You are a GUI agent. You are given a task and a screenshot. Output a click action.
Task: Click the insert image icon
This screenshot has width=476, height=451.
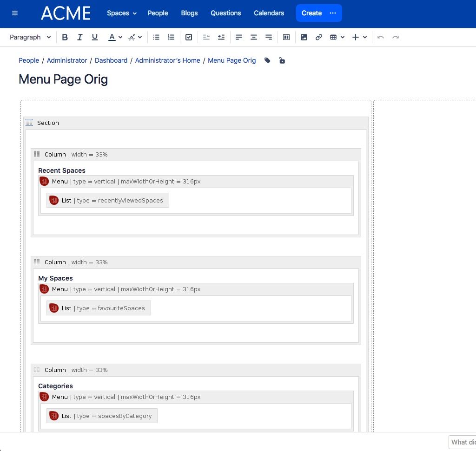(x=304, y=37)
